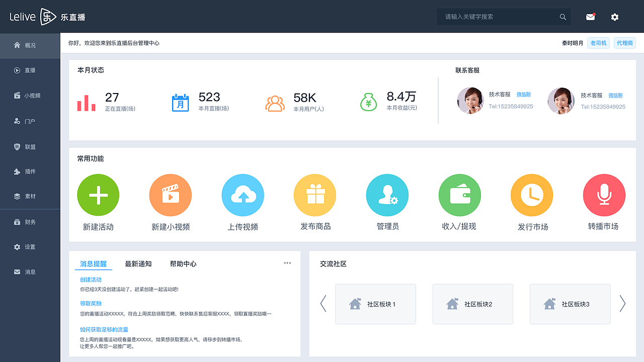This screenshot has height=362, width=644.
Task: Open the three-dot more menu in messages
Action: pyautogui.click(x=287, y=263)
